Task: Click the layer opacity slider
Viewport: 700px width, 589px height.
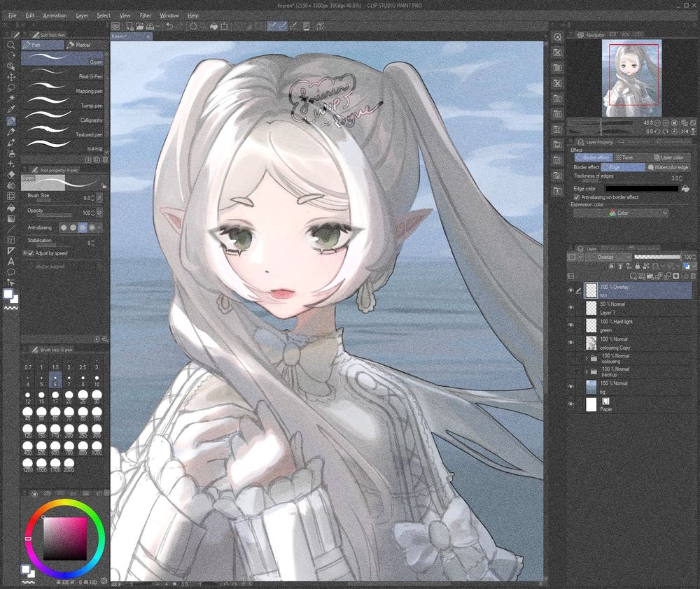Action: click(657, 257)
